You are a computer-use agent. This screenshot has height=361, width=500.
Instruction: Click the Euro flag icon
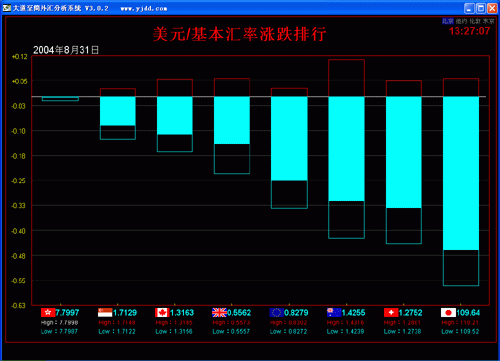[276, 313]
